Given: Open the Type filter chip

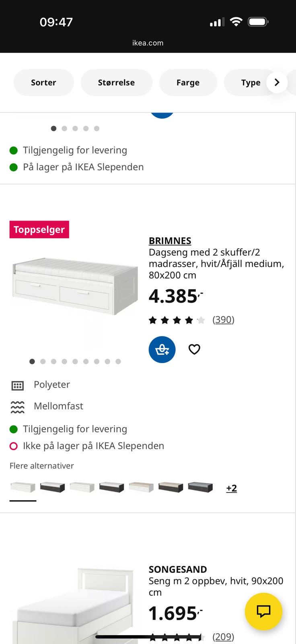Looking at the screenshot, I should click(250, 82).
